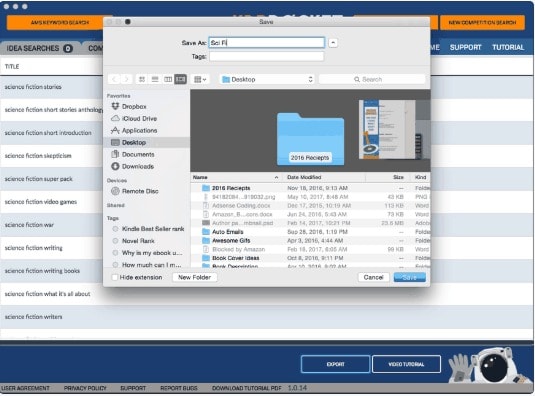Select the screenshot preview thumbnail
This screenshot has width=535, height=396.
387,129
